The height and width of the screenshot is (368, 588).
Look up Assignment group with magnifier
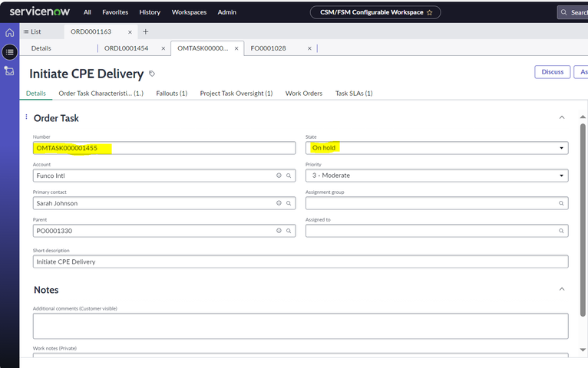coord(561,203)
